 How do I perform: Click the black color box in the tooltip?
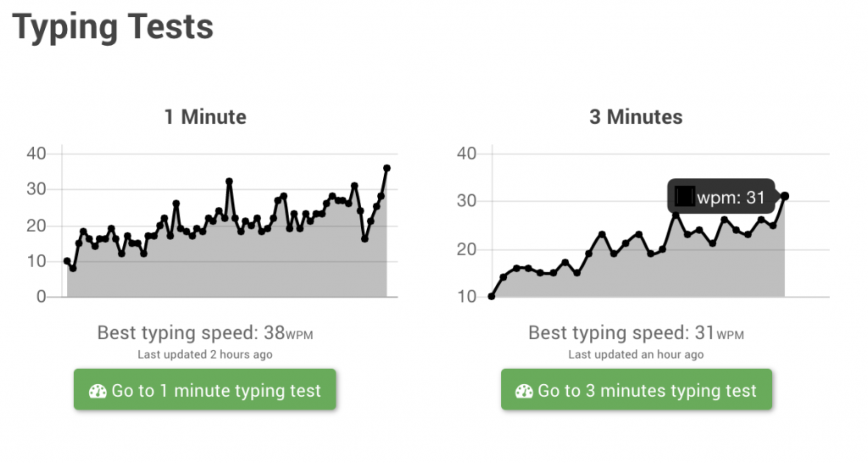tap(684, 198)
